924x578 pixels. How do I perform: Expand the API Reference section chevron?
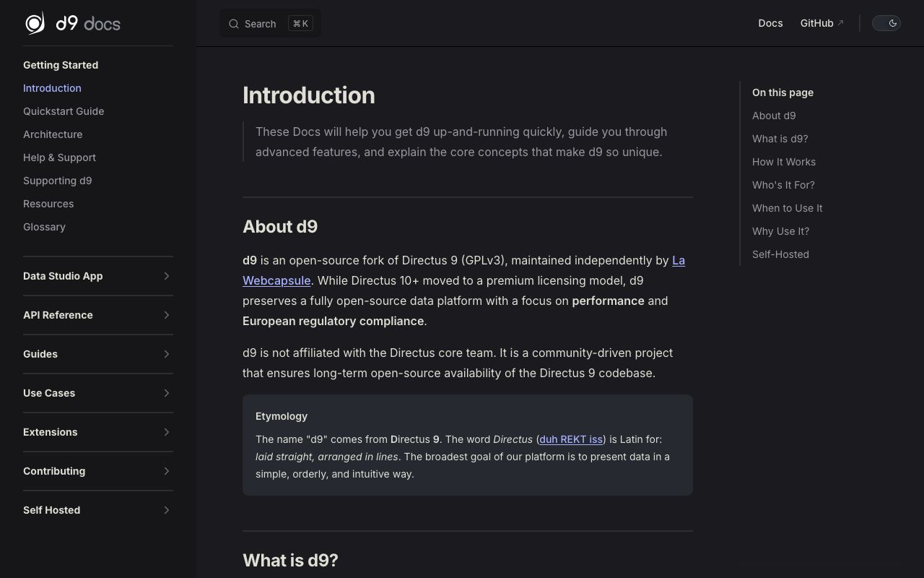click(167, 315)
